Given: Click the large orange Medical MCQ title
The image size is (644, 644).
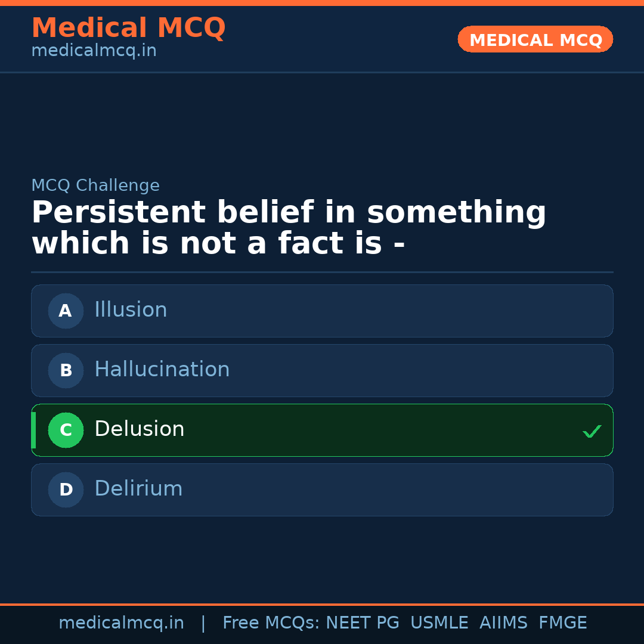Looking at the screenshot, I should (128, 28).
